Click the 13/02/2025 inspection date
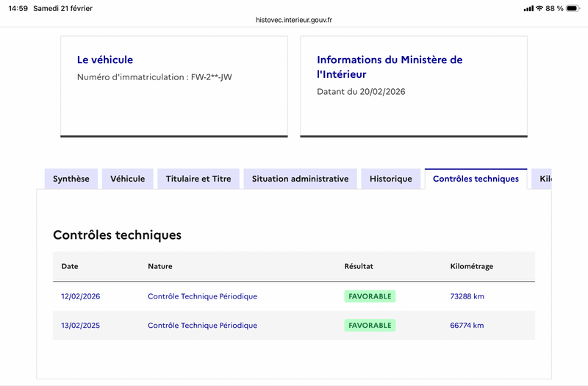The height and width of the screenshot is (386, 588). (80, 325)
